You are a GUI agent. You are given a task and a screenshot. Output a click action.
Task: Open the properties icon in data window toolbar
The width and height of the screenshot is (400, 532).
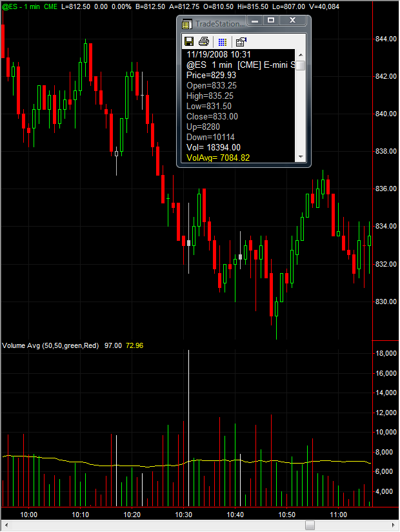click(241, 42)
